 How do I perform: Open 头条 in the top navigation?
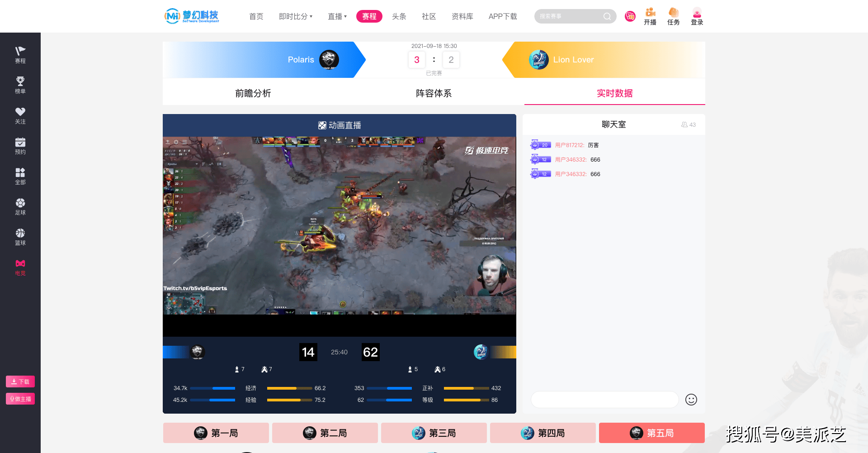[x=399, y=16]
